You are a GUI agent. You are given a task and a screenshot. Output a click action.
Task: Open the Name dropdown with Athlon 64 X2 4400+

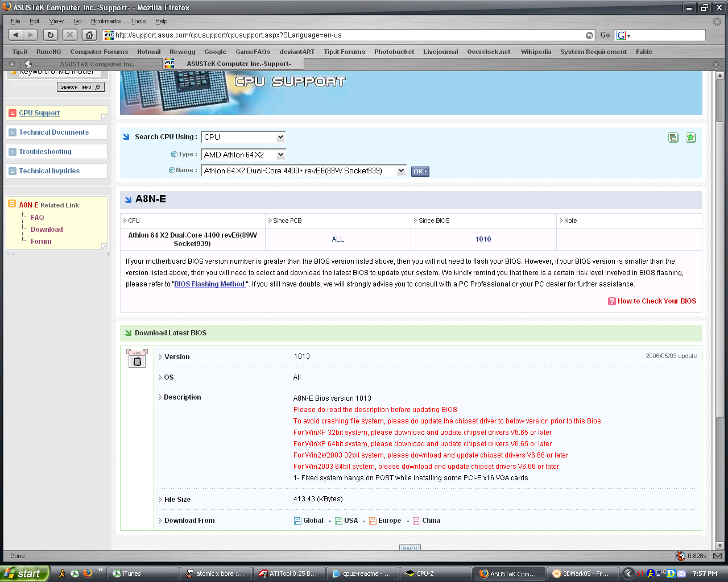coord(304,171)
